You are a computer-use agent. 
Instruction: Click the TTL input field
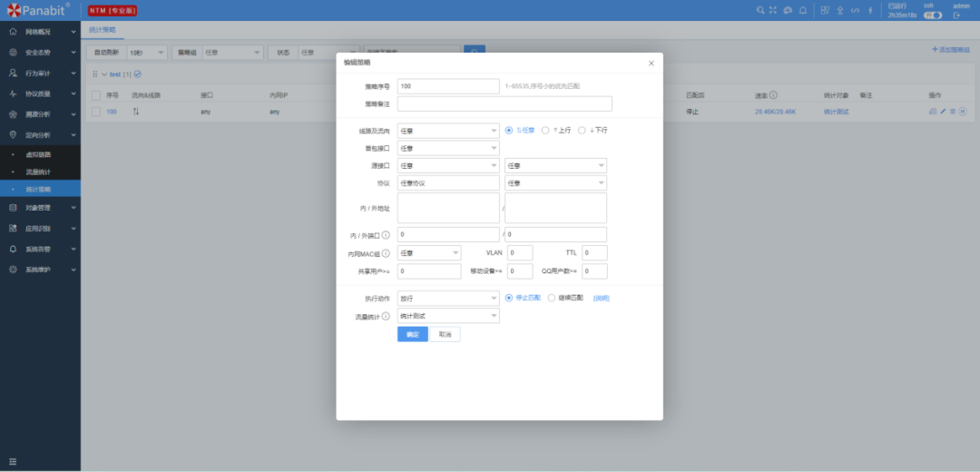tap(594, 253)
